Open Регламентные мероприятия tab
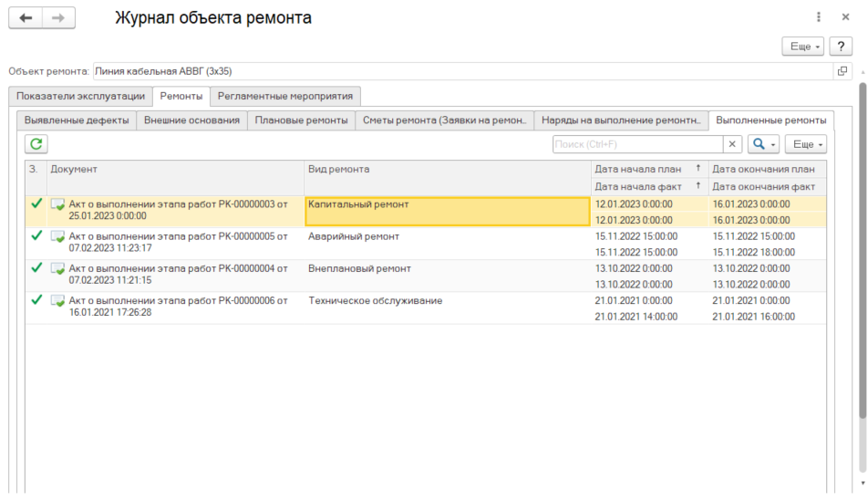This screenshot has width=868, height=501. 285,96
